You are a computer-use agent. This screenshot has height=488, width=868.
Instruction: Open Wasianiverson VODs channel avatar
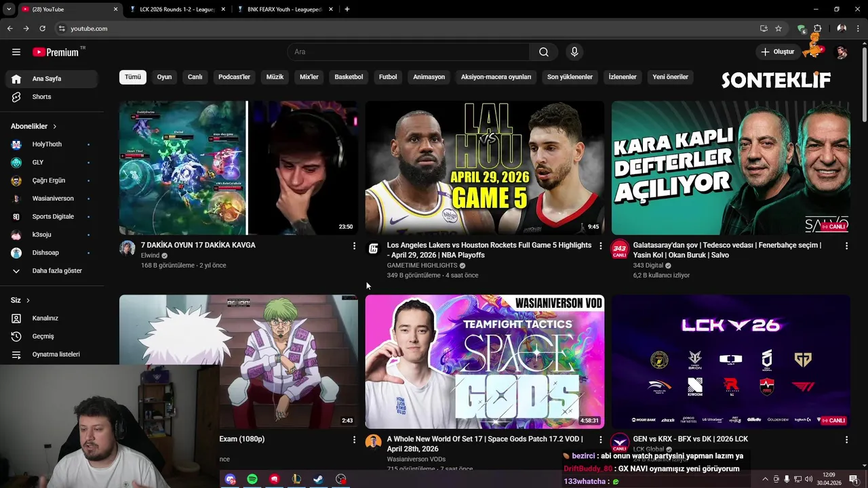(x=374, y=442)
